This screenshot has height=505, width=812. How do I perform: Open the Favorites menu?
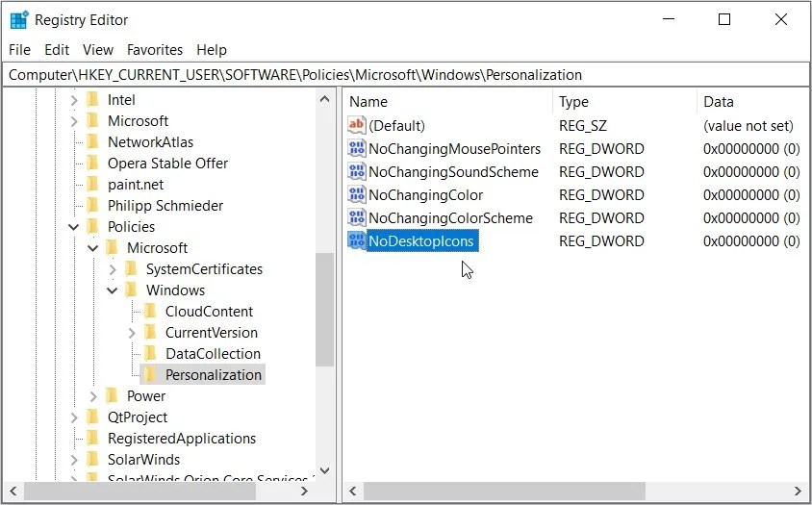coord(155,50)
